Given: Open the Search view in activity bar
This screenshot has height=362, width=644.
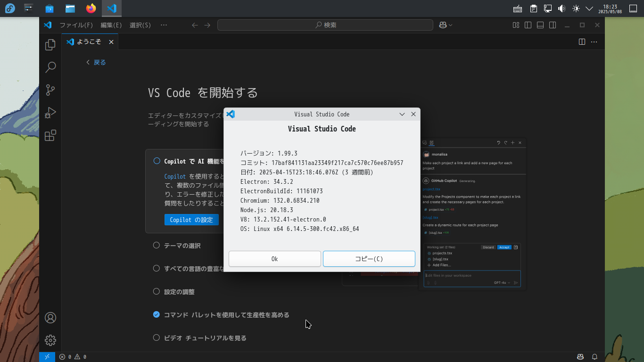Looking at the screenshot, I should coord(50,67).
